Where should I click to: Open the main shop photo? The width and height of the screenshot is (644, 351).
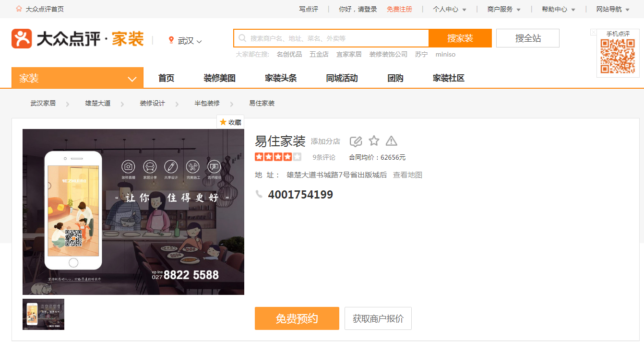(x=133, y=212)
